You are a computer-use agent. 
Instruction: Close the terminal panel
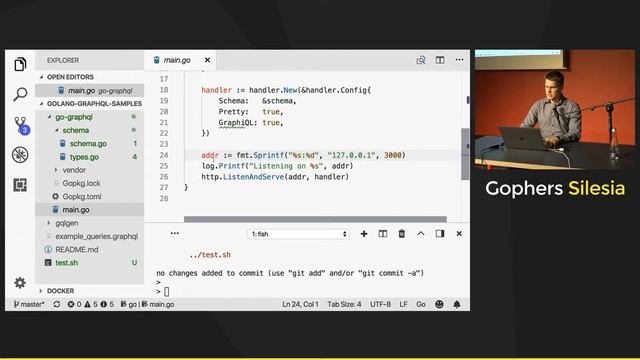point(459,234)
